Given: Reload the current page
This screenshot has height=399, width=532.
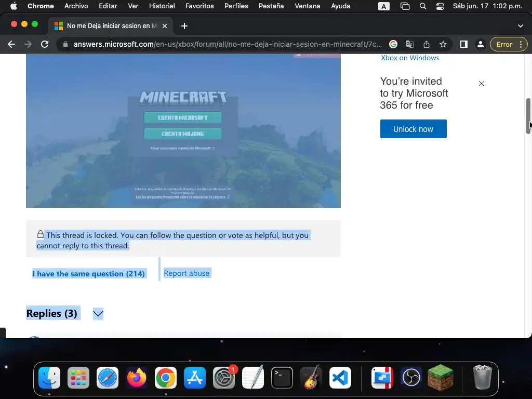Looking at the screenshot, I should click(45, 45).
